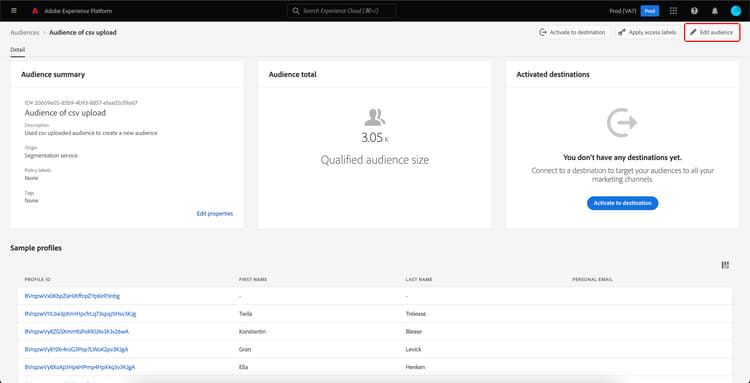Focus the Search Experience Cloud field
The image size is (750, 383).
(342, 11)
